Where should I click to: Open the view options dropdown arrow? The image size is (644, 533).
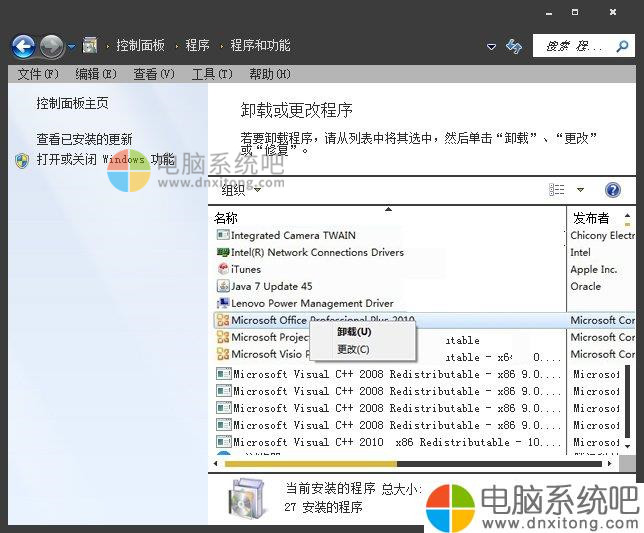point(580,190)
